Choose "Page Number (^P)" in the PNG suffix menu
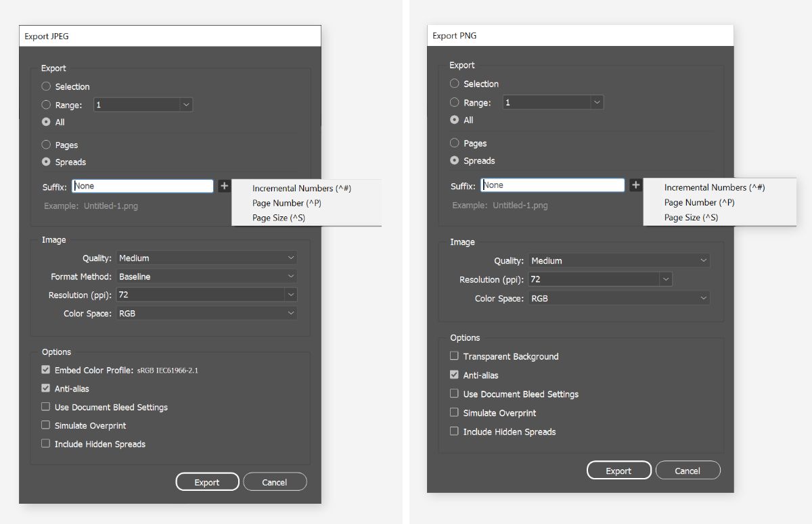Viewport: 812px width, 524px height. [700, 202]
